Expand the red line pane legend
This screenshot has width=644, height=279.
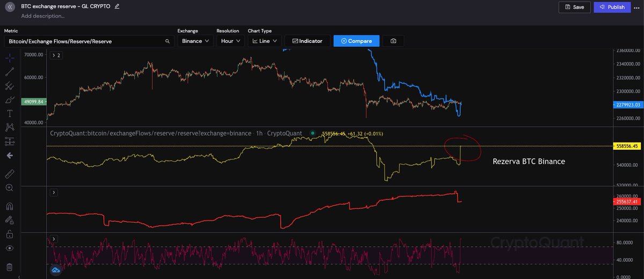[54, 192]
